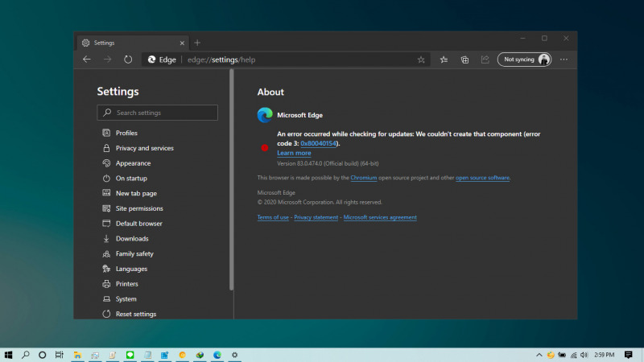This screenshot has width=644, height=362.
Task: Open the Not syncing profile button
Action: [524, 60]
